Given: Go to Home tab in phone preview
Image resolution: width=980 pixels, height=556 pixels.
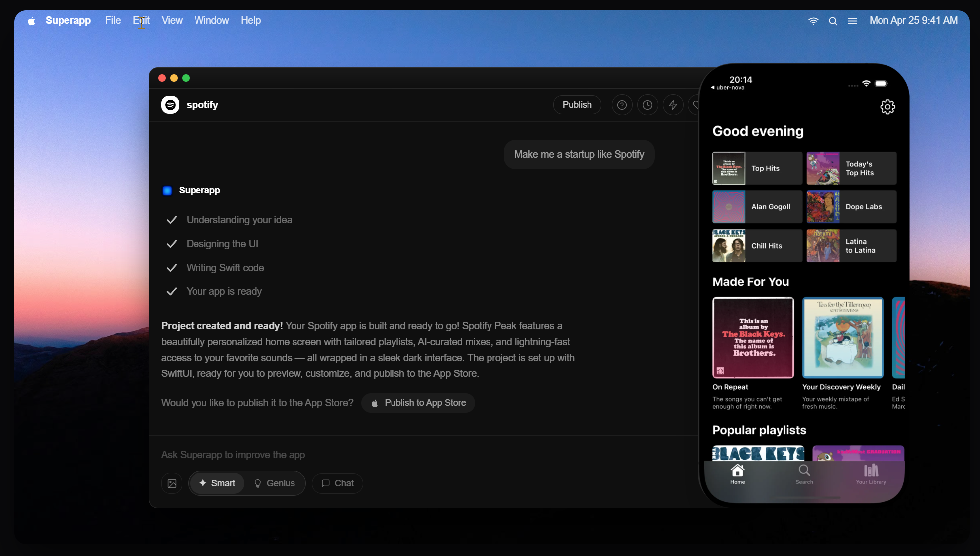Looking at the screenshot, I should pos(738,474).
